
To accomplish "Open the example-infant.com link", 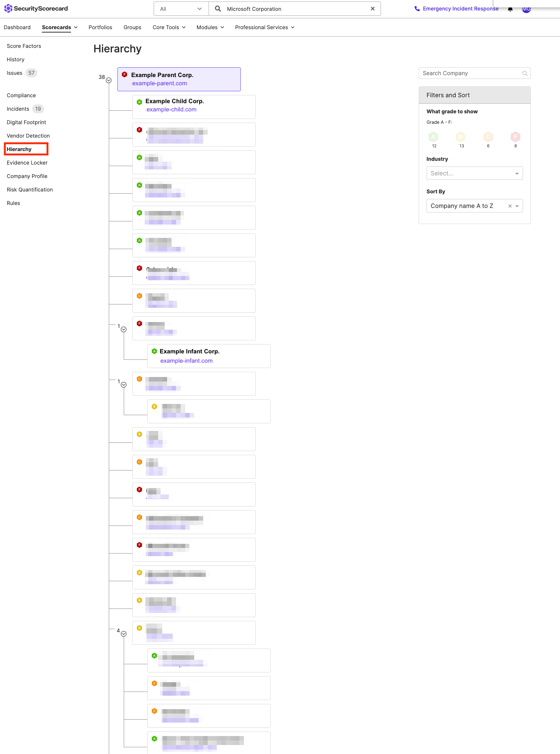I will [x=187, y=361].
